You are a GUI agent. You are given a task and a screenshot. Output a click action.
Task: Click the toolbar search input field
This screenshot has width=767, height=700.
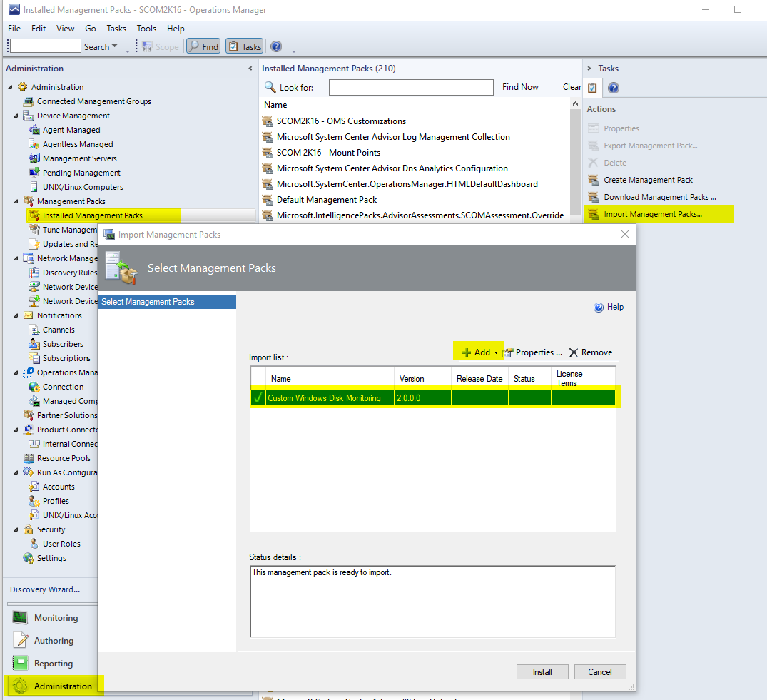coord(46,46)
